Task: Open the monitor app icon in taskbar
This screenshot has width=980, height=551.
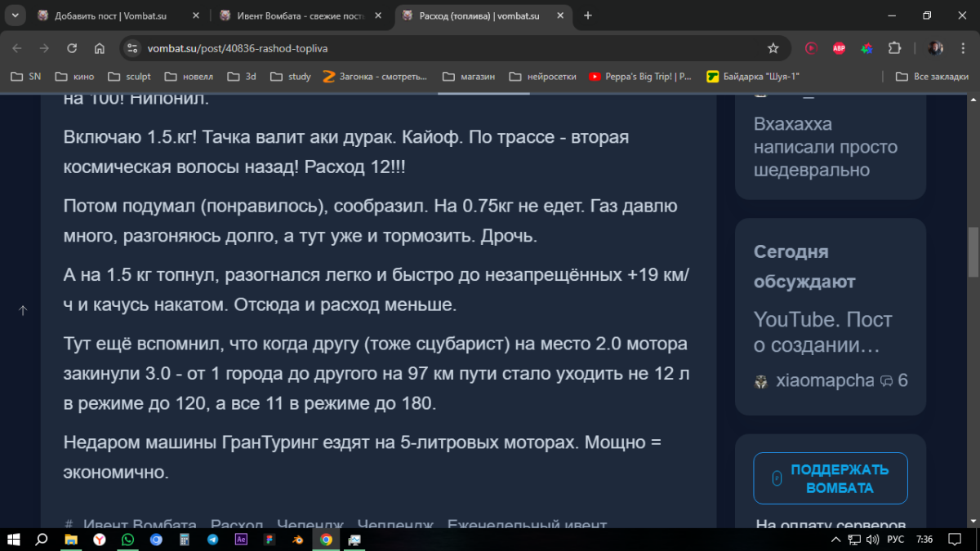Action: click(x=354, y=540)
